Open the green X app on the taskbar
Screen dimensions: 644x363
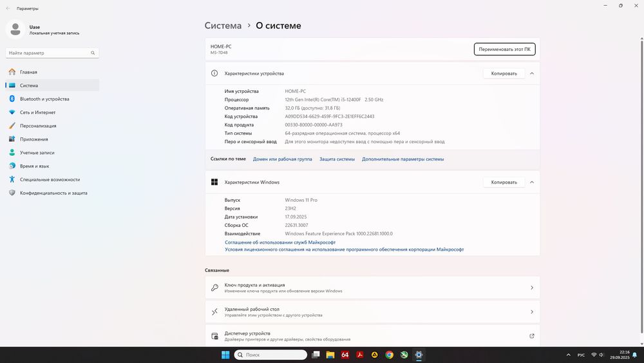click(x=404, y=355)
